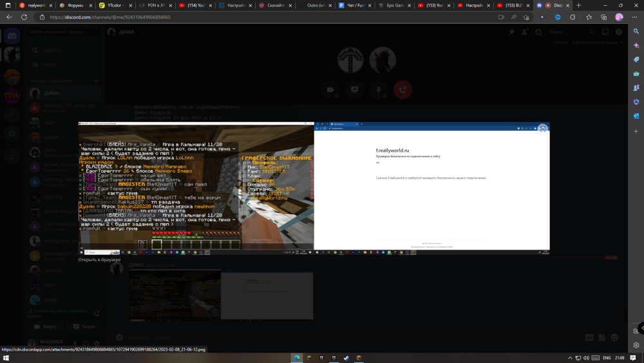
Task: Open the 'ТРИ' server icon in the server list
Action: tap(12, 96)
